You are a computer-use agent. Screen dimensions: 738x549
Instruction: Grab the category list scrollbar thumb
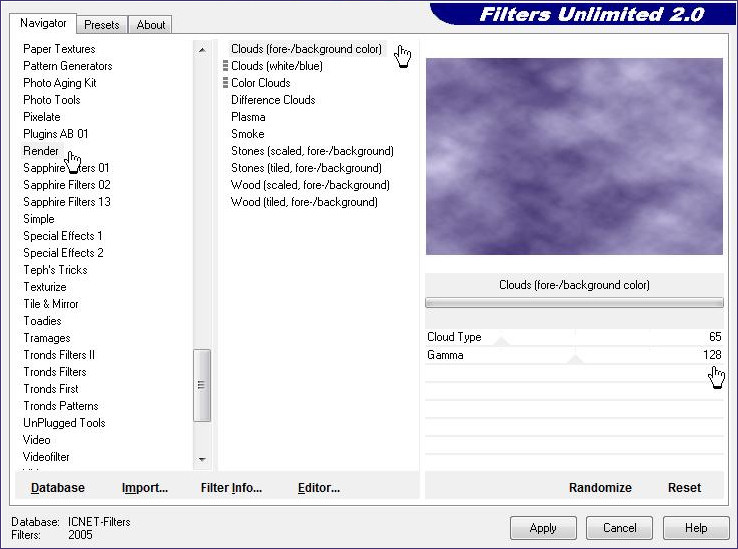click(202, 385)
